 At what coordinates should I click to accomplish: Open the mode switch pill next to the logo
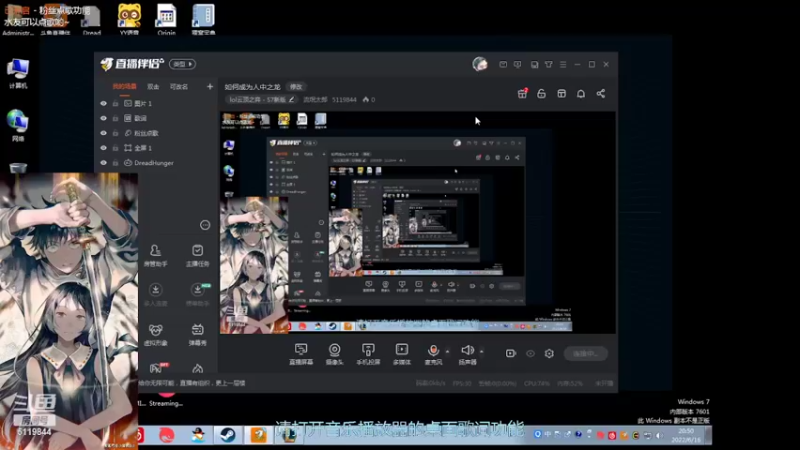[183, 64]
